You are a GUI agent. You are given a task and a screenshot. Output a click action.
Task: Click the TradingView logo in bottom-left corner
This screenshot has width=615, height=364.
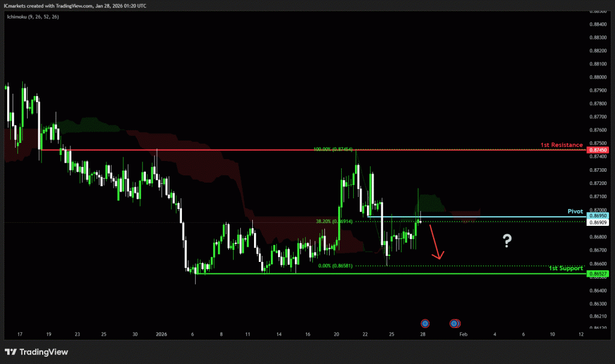pos(36,352)
